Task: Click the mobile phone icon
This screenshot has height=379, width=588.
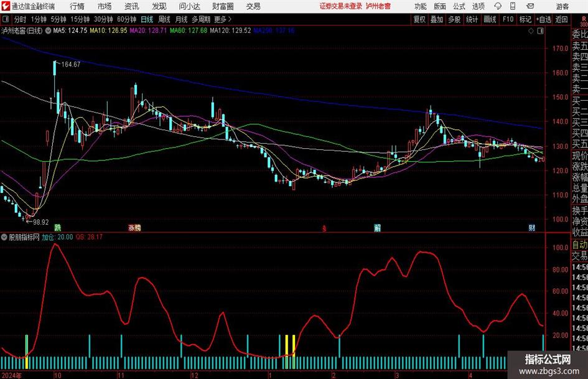Action: point(513,6)
